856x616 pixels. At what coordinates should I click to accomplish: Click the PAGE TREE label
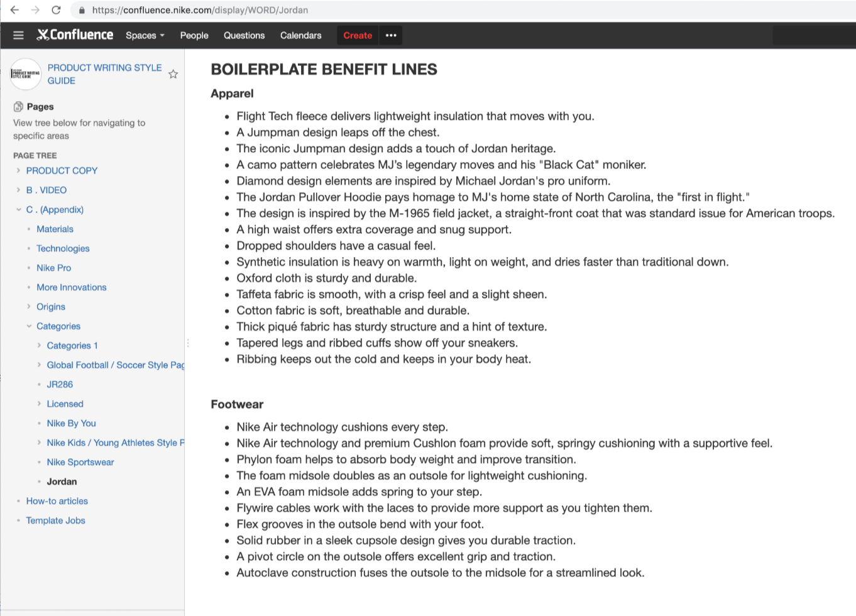(x=35, y=156)
